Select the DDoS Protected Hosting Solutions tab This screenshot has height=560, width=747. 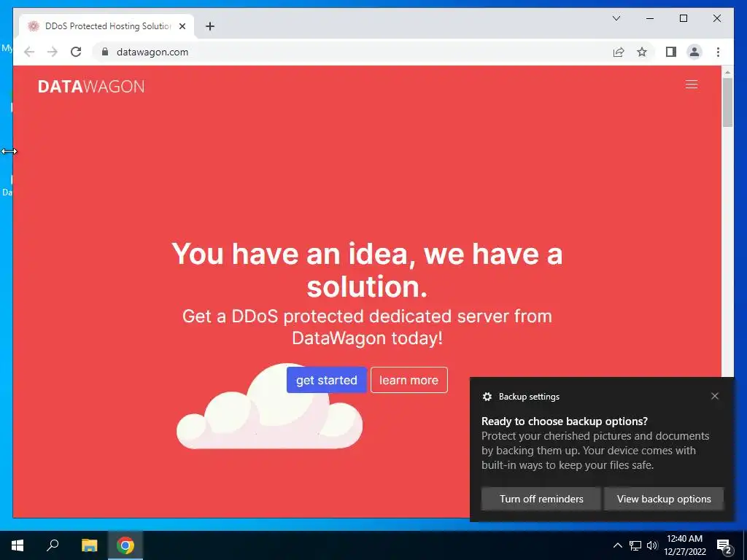(107, 26)
